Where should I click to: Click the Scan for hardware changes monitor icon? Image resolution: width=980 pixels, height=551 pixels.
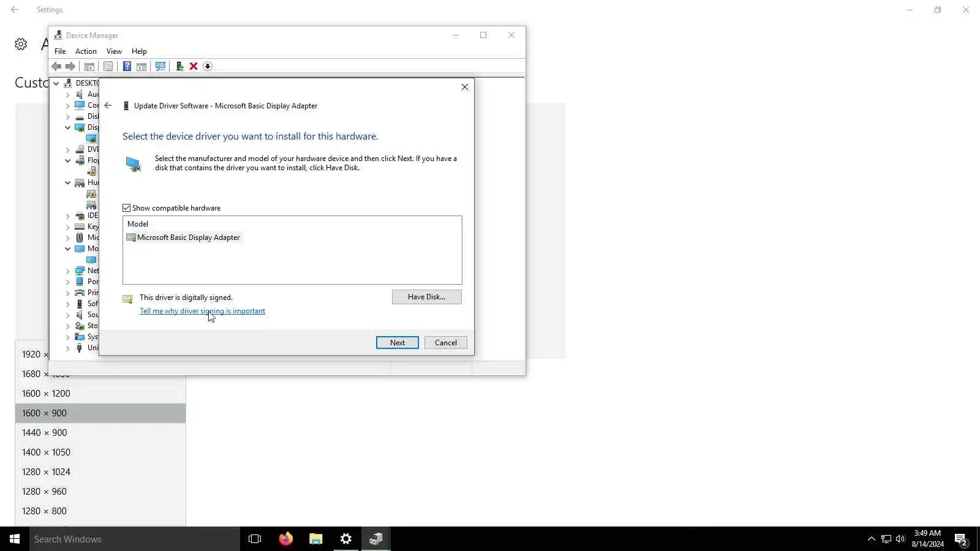pyautogui.click(x=160, y=66)
